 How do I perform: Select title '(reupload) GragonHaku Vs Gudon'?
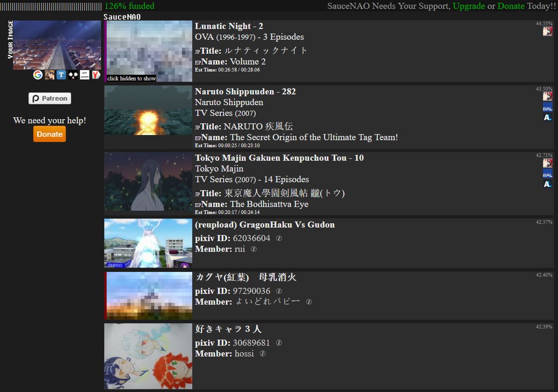click(265, 225)
